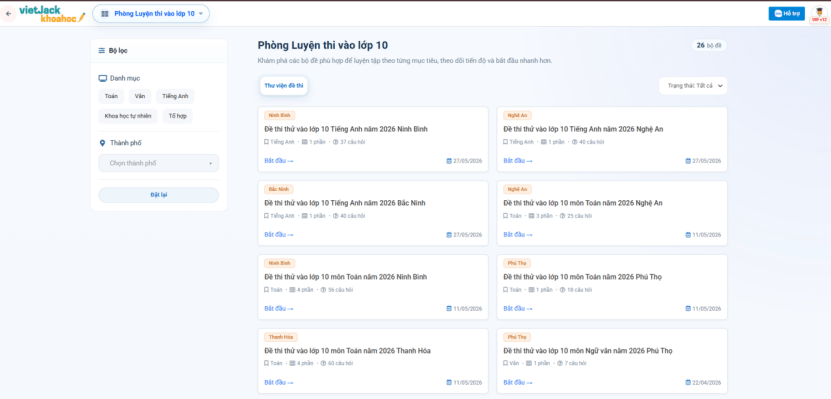Image resolution: width=831 pixels, height=399 pixels.
Task: Click Phú Thọ tag on Ngữ văn card
Action: pyautogui.click(x=517, y=337)
